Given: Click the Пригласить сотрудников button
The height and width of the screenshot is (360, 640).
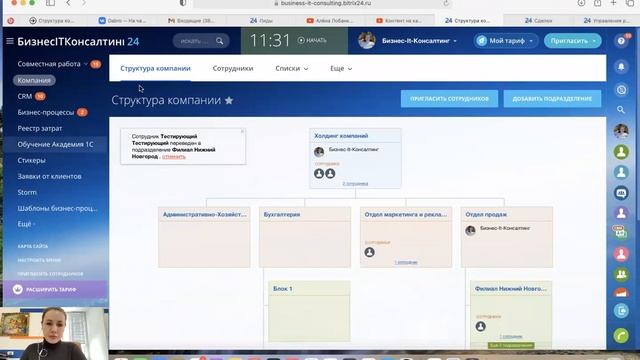Looking at the screenshot, I should (449, 99).
